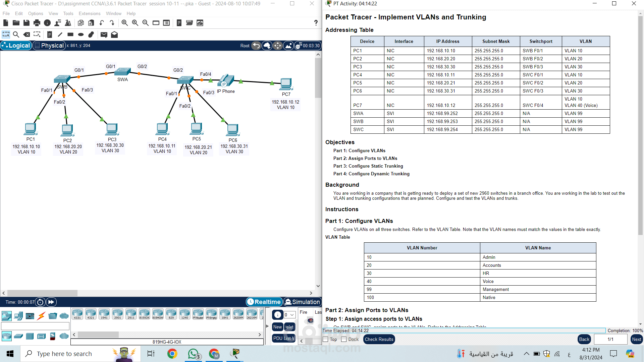Select the 2901 router in device palette
Image resolution: width=644 pixels, height=362 pixels.
(x=118, y=313)
